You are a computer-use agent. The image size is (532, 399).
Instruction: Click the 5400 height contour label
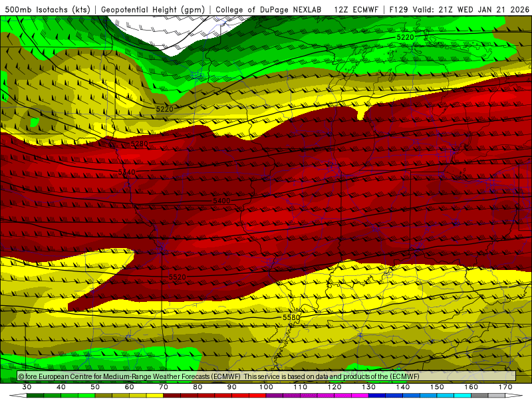click(x=221, y=201)
